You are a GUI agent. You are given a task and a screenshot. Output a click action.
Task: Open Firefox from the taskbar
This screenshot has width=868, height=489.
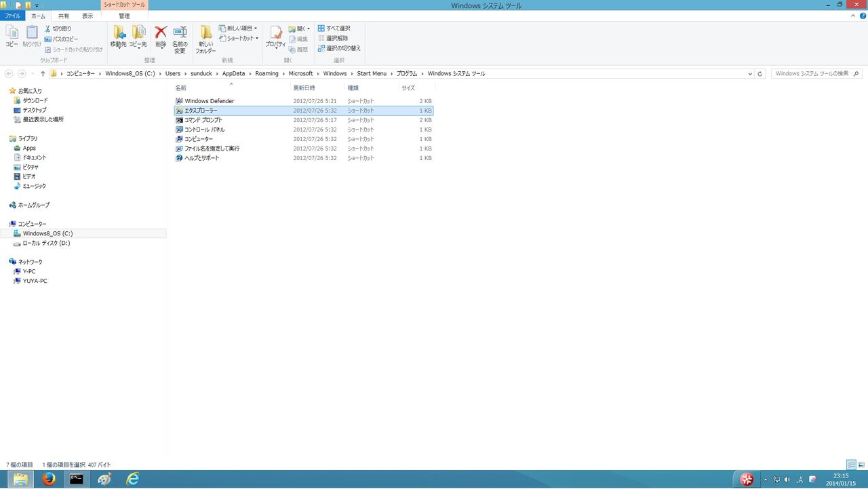(x=48, y=480)
